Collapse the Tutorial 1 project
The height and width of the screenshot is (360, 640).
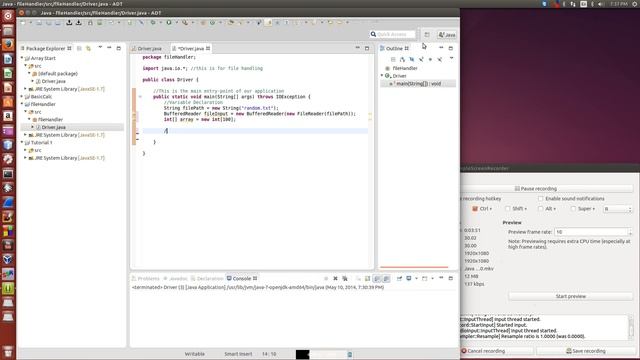click(x=22, y=142)
